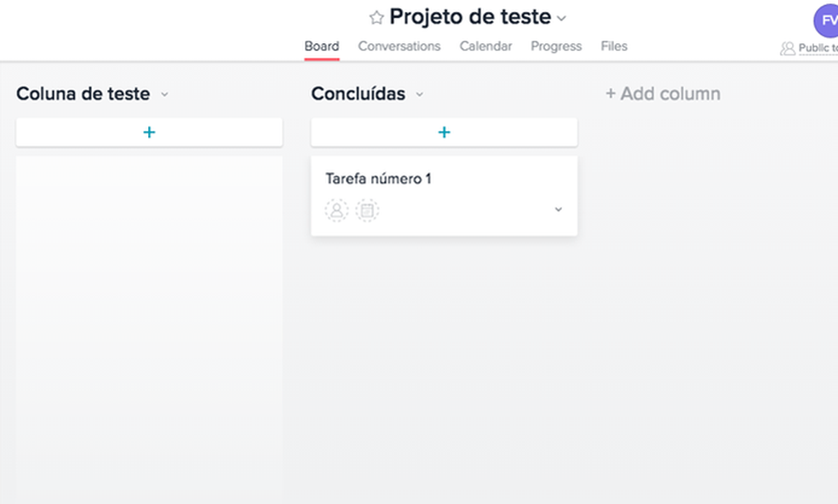Open the Projeto de teste dropdown arrow
Screen dimensions: 838x504
tap(561, 19)
